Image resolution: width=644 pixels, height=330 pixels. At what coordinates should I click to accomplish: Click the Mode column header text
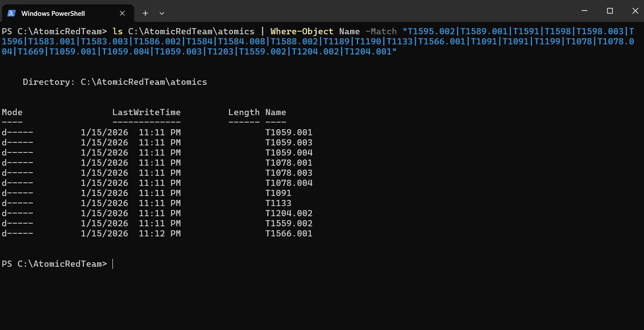12,112
